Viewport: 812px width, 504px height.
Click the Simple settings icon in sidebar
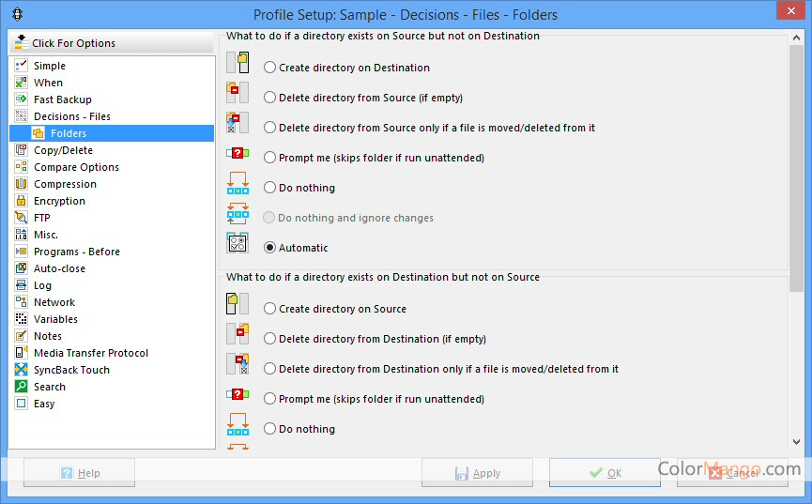point(22,66)
